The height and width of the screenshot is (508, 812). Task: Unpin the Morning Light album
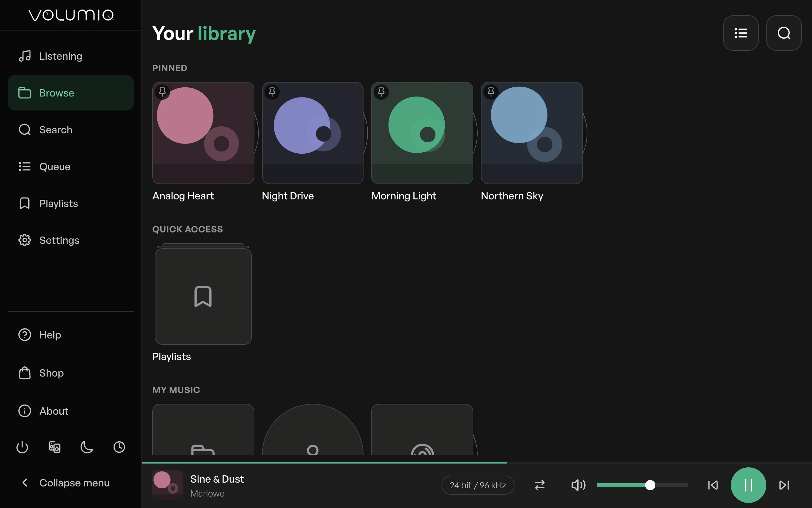(x=381, y=92)
